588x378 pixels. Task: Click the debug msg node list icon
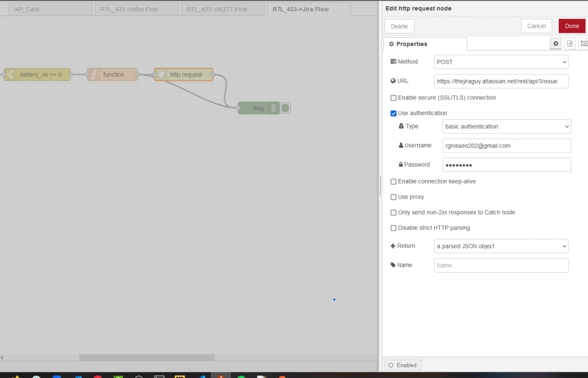[274, 108]
